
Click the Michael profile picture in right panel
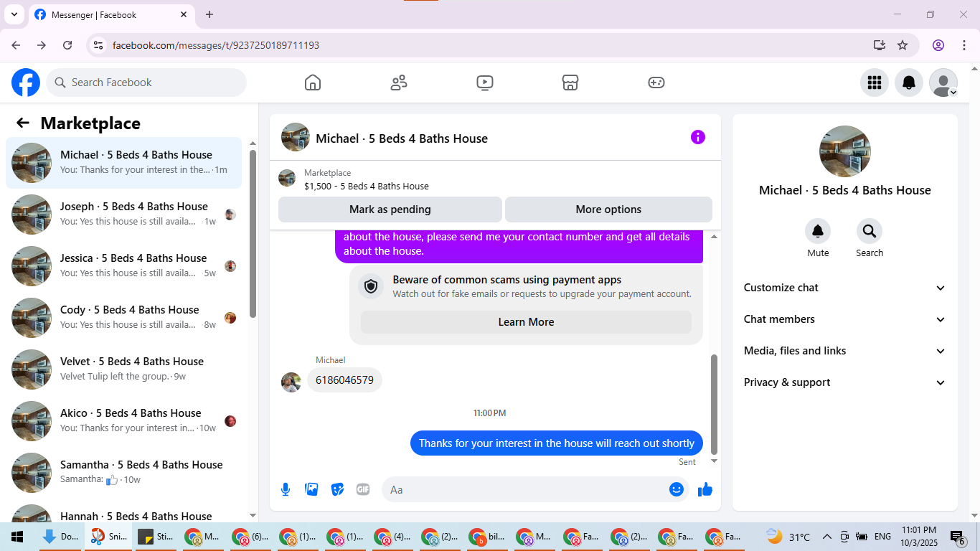(x=845, y=151)
